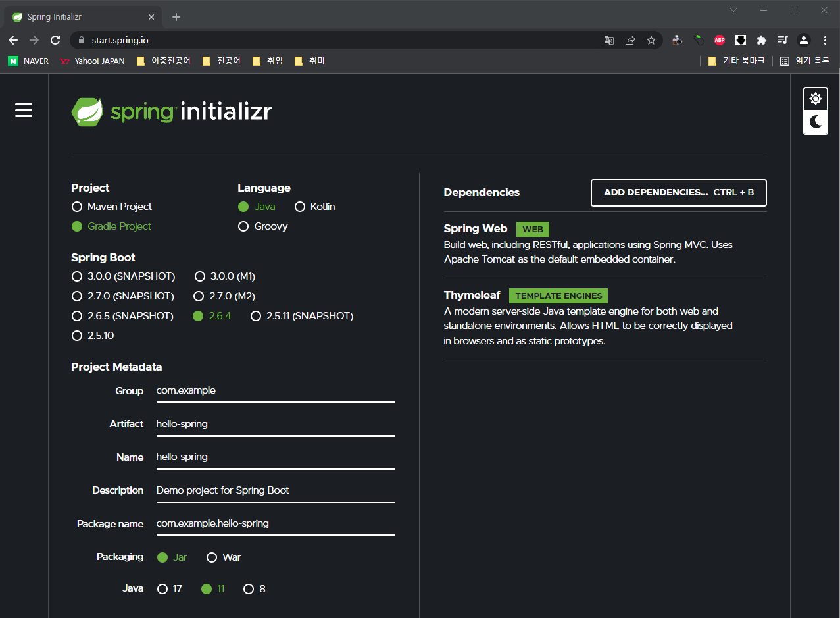This screenshot has width=840, height=618.
Task: Open the hamburger side menu
Action: click(x=24, y=111)
